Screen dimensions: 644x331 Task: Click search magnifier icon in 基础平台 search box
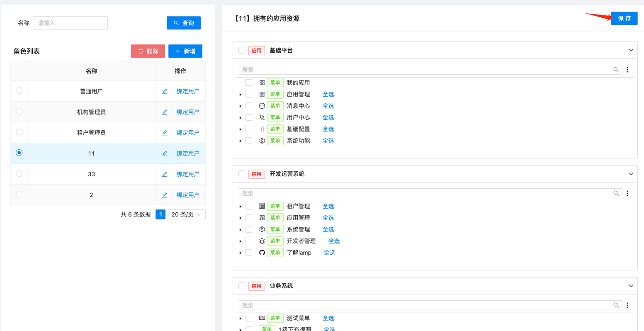coord(616,70)
